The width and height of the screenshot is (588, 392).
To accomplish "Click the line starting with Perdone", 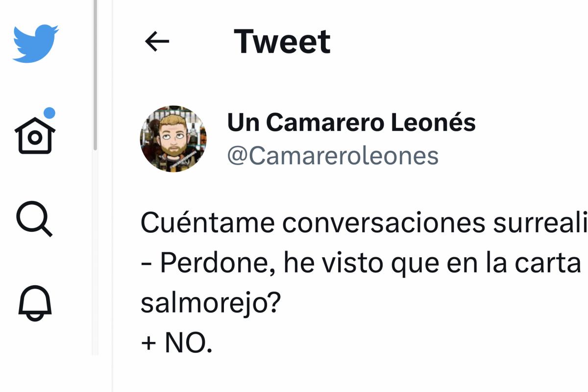I will (363, 264).
